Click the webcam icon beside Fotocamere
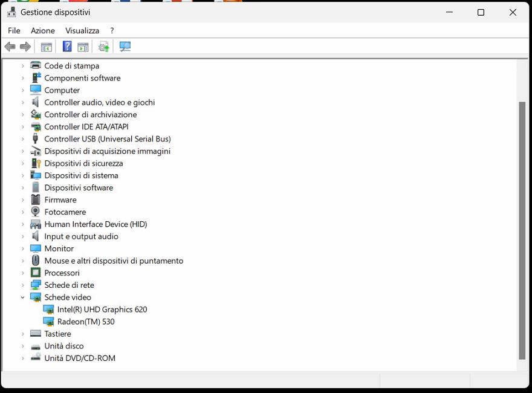 pyautogui.click(x=35, y=212)
